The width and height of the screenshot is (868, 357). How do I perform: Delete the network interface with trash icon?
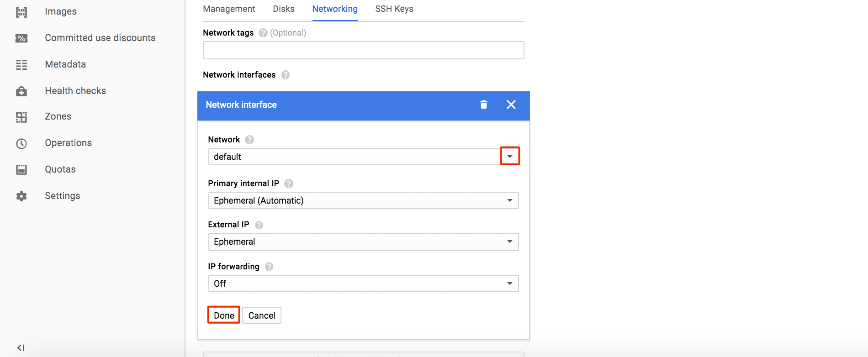coord(484,105)
